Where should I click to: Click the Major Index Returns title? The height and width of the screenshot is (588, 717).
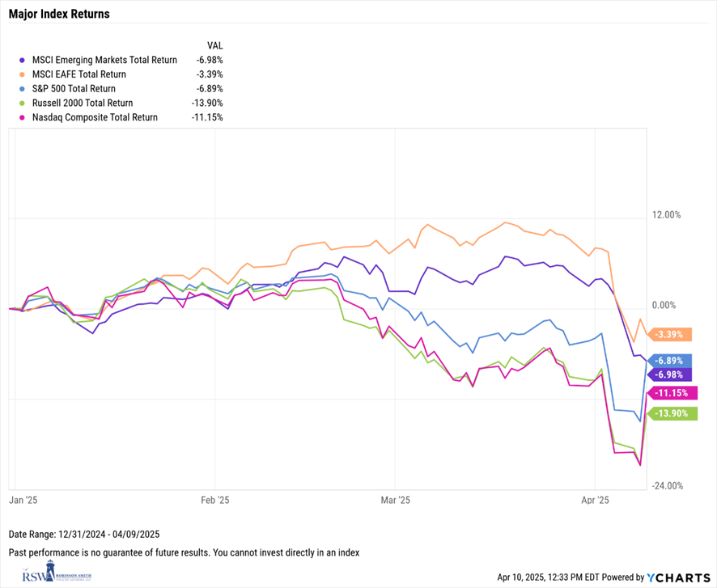(x=59, y=15)
